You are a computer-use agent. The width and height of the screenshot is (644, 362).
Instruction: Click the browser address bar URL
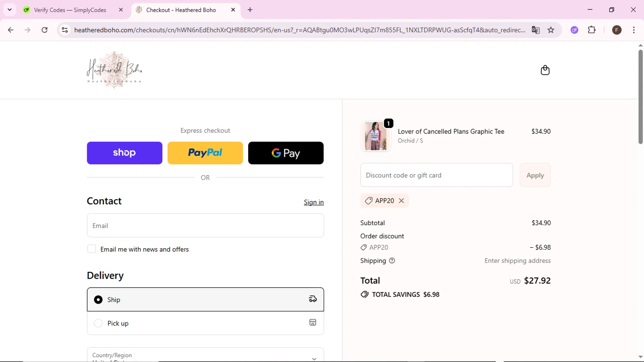click(299, 30)
